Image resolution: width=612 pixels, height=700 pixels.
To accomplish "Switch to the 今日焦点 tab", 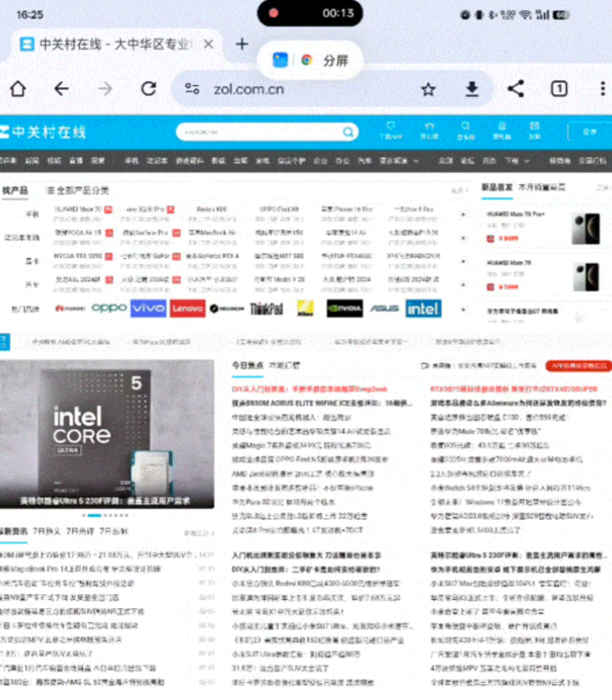I will (x=247, y=365).
